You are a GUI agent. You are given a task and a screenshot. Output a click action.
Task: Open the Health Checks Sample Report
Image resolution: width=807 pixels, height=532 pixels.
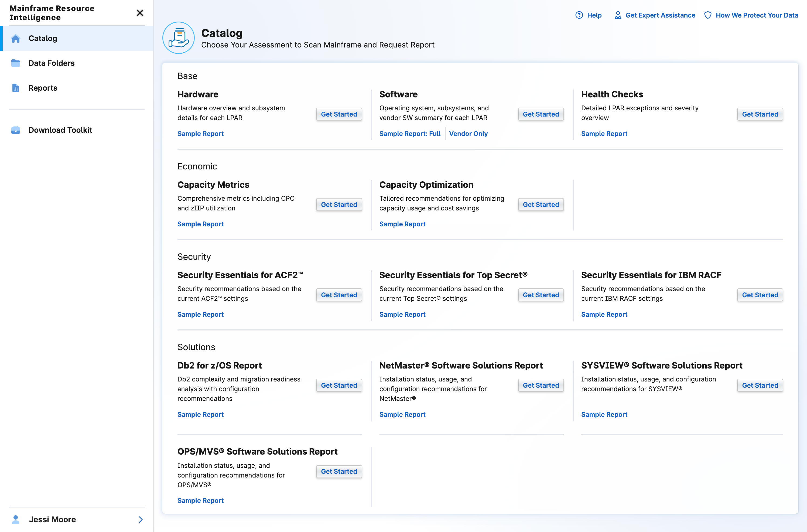pyautogui.click(x=604, y=134)
